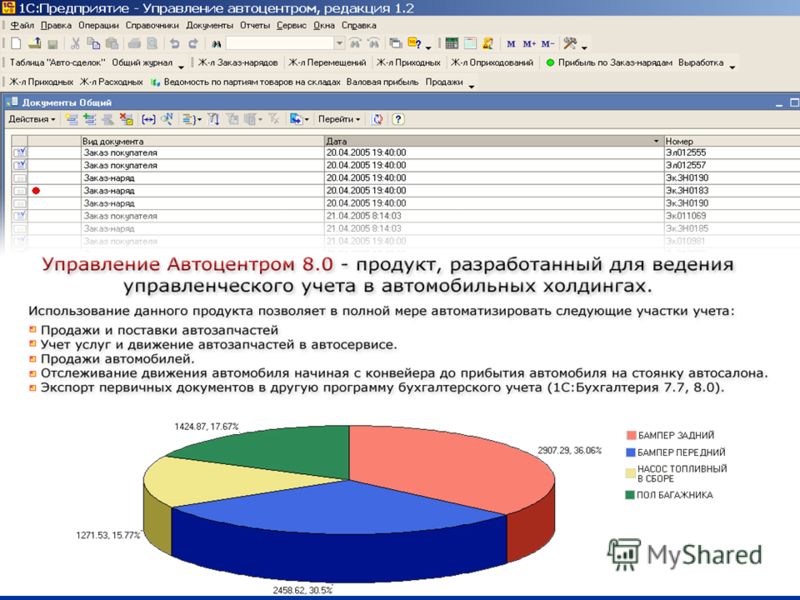
Task: Click the save diskette icon
Action: [53, 44]
